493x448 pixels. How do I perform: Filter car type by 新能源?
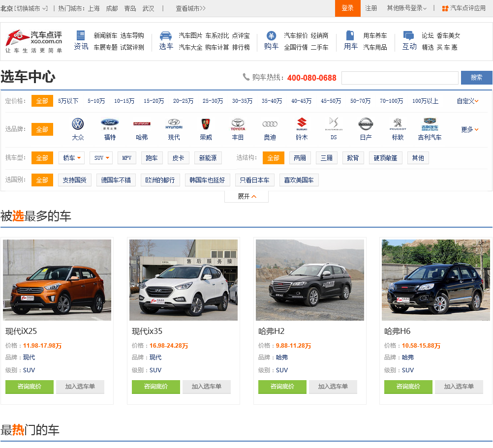pos(208,158)
